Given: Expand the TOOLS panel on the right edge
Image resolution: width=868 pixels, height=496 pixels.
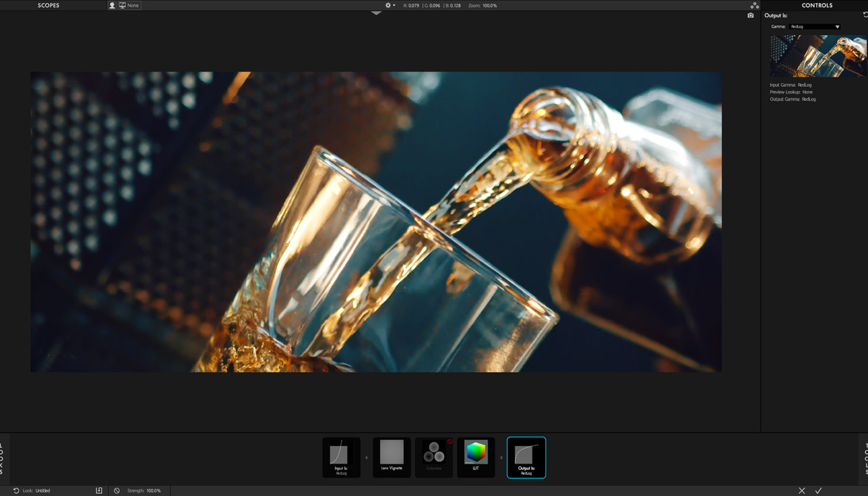Looking at the screenshot, I should coord(864,458).
